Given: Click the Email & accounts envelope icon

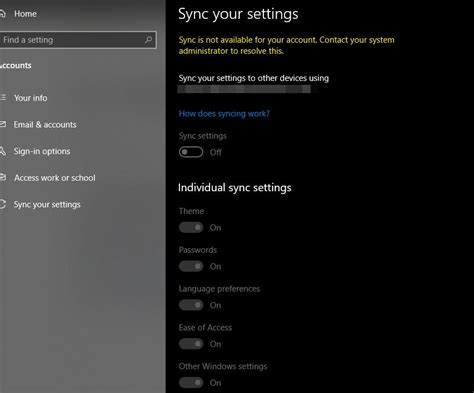Looking at the screenshot, I should click(x=3, y=124).
